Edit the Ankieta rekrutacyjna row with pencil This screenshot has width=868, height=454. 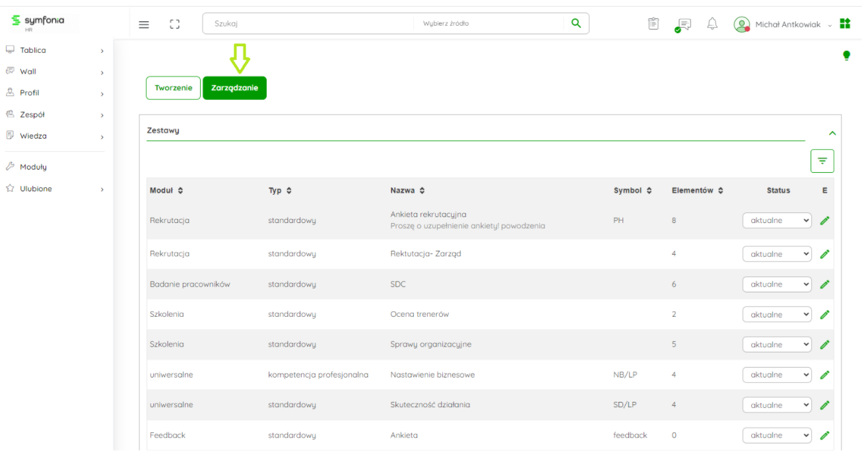[824, 220]
